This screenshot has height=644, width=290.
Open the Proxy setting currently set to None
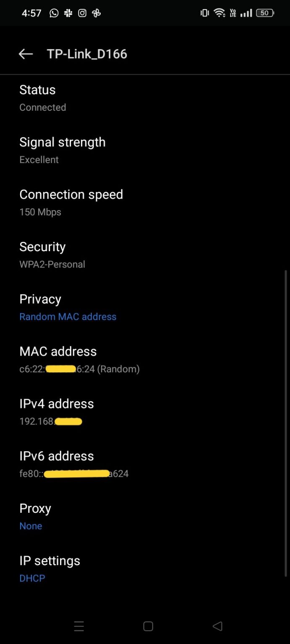[35, 516]
